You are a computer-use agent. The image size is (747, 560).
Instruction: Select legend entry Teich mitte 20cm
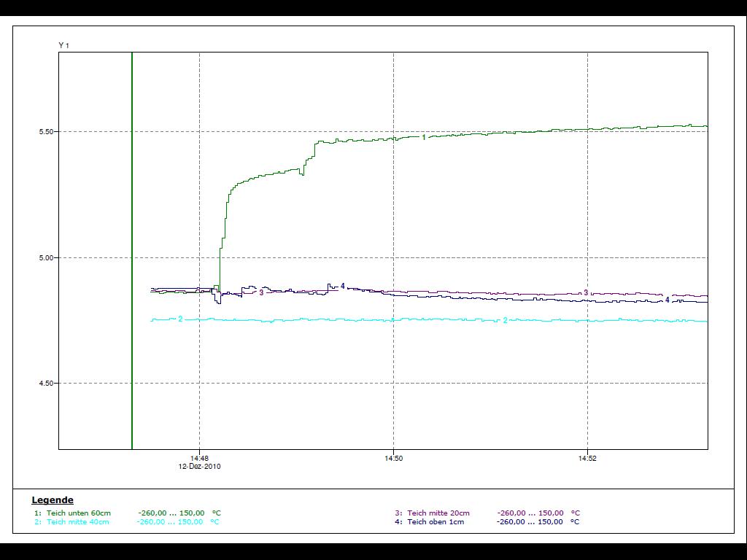[x=438, y=513]
